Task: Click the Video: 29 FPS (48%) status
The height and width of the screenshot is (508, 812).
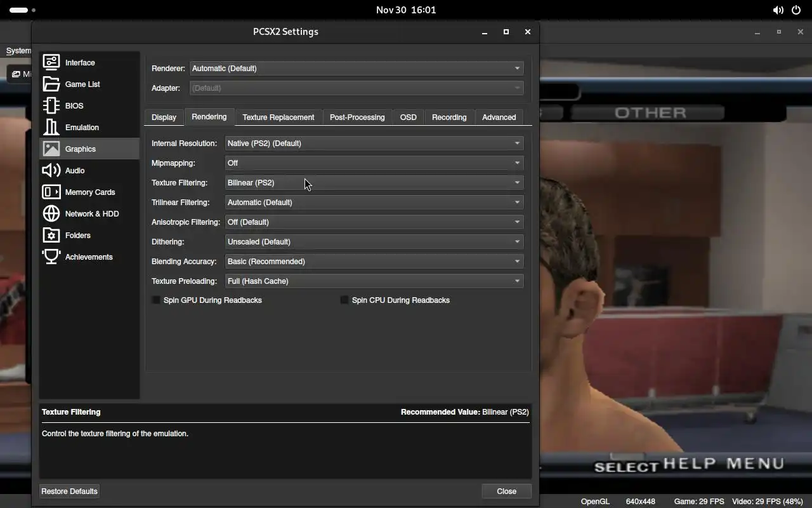Action: pyautogui.click(x=768, y=501)
